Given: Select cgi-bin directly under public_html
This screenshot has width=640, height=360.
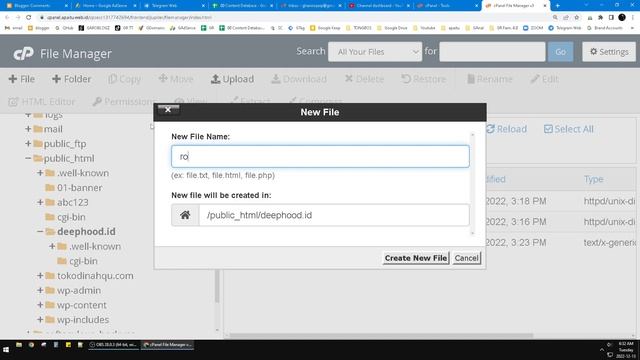Looking at the screenshot, I should pos(71,217).
